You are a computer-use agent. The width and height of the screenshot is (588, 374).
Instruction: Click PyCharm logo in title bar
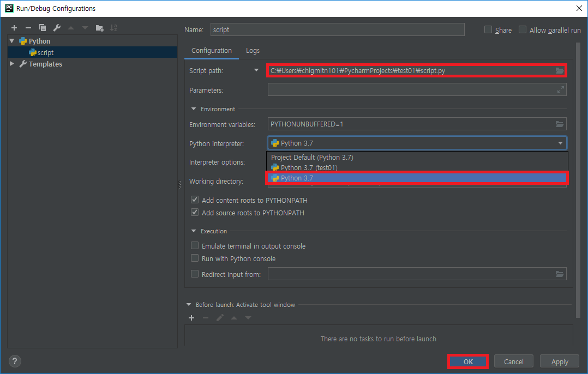pyautogui.click(x=9, y=8)
